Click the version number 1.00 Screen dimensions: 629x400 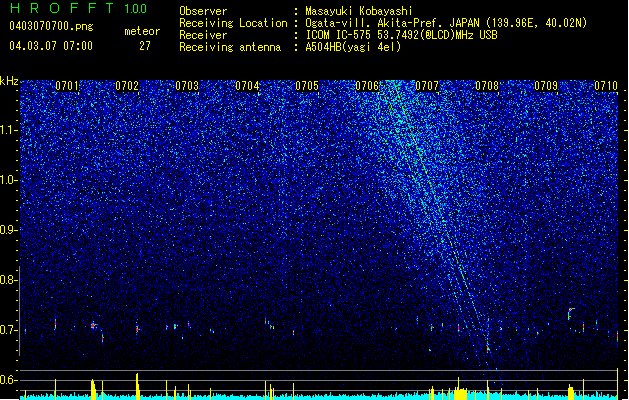[x=136, y=8]
